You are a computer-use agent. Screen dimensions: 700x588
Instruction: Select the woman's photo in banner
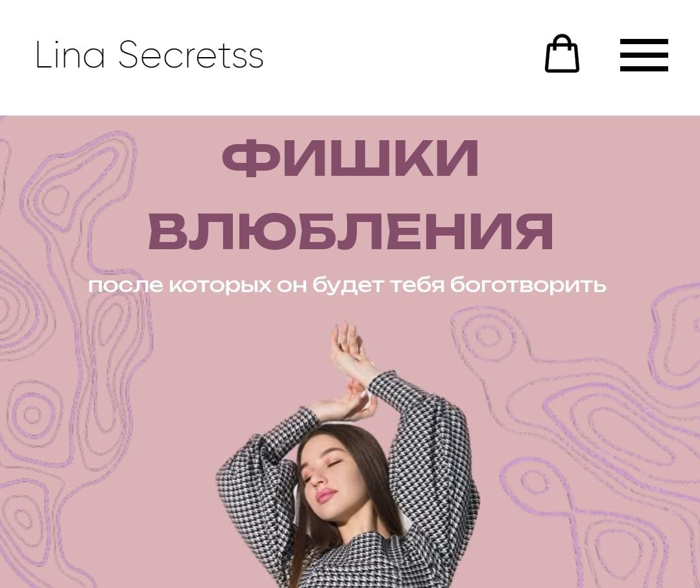click(347, 454)
